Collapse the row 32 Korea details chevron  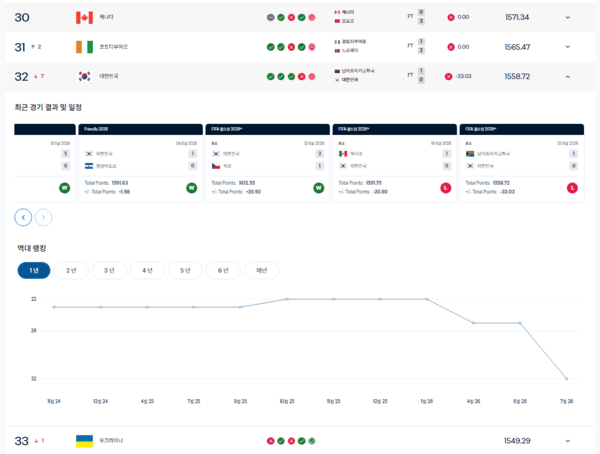(568, 77)
